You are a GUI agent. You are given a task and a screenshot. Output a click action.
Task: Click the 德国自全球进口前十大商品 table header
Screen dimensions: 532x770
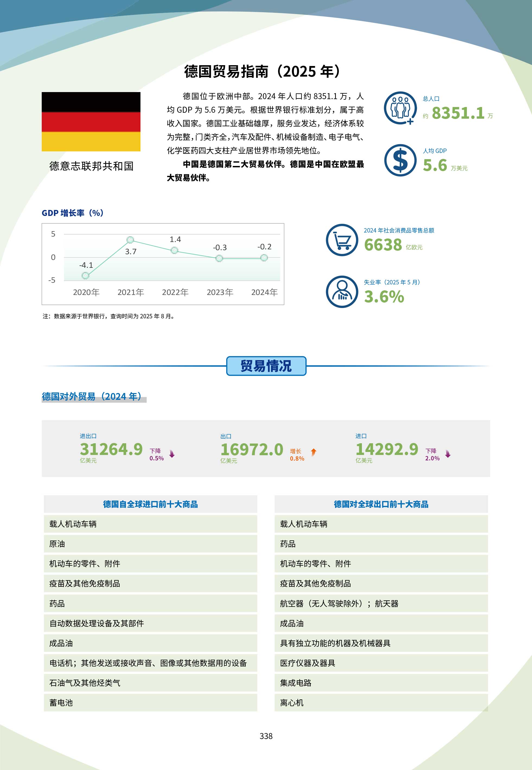click(x=150, y=504)
